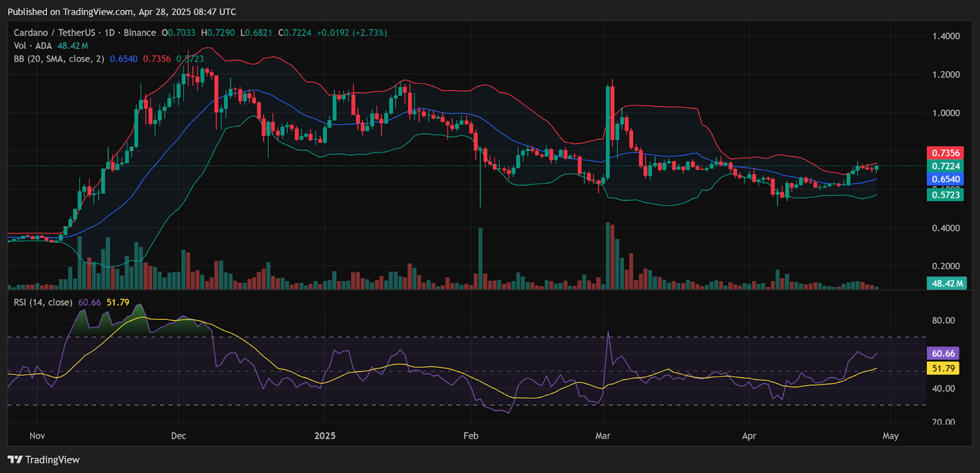The width and height of the screenshot is (980, 473).
Task: Click the TradingView logo at the chart footer
Action: coord(43,460)
